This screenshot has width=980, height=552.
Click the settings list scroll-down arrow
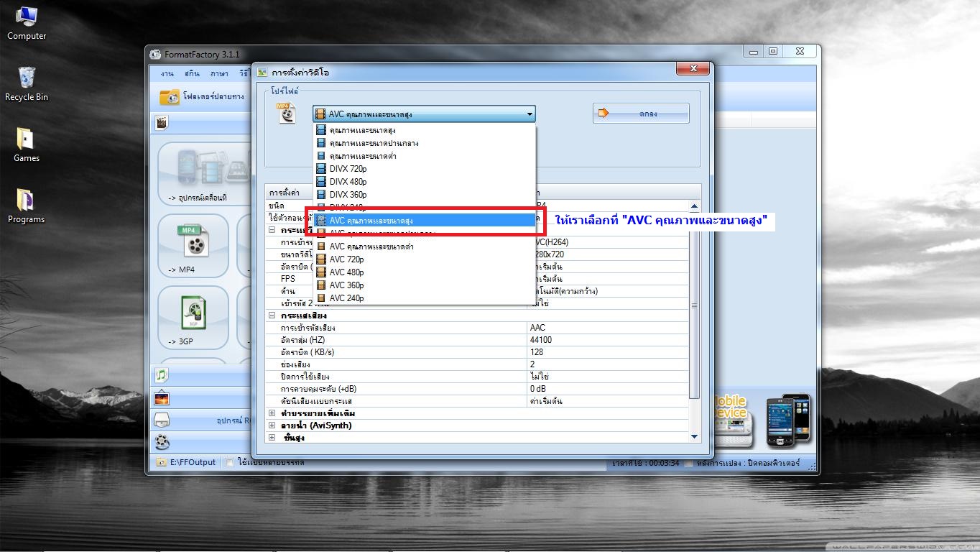coord(694,436)
